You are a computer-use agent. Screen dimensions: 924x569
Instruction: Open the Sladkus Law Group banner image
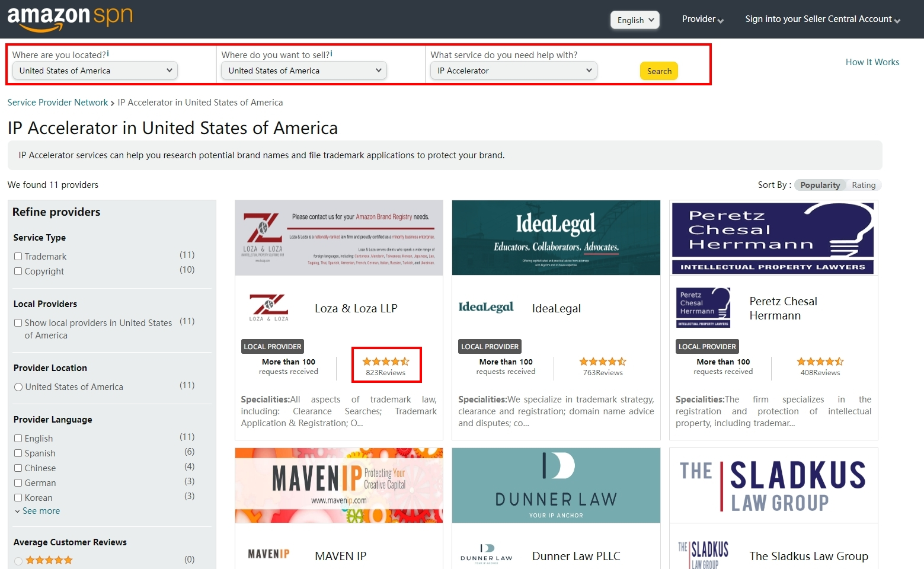tap(773, 485)
